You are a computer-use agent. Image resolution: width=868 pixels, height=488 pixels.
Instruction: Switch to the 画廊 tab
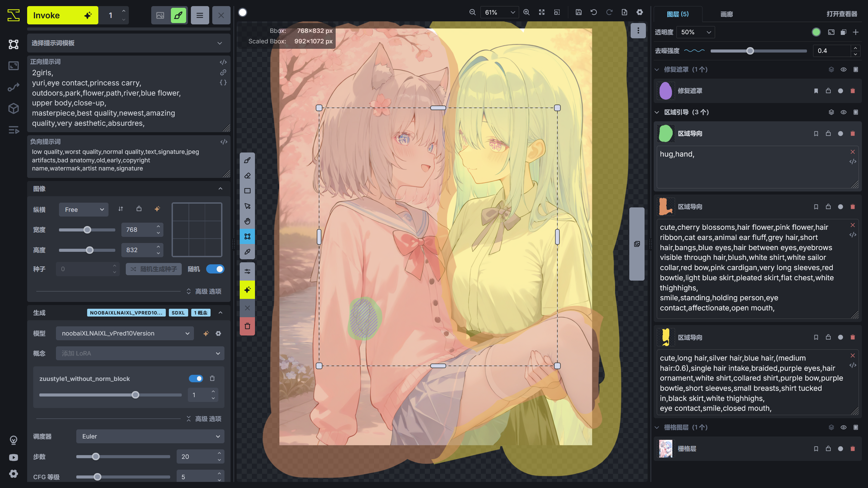726,14
